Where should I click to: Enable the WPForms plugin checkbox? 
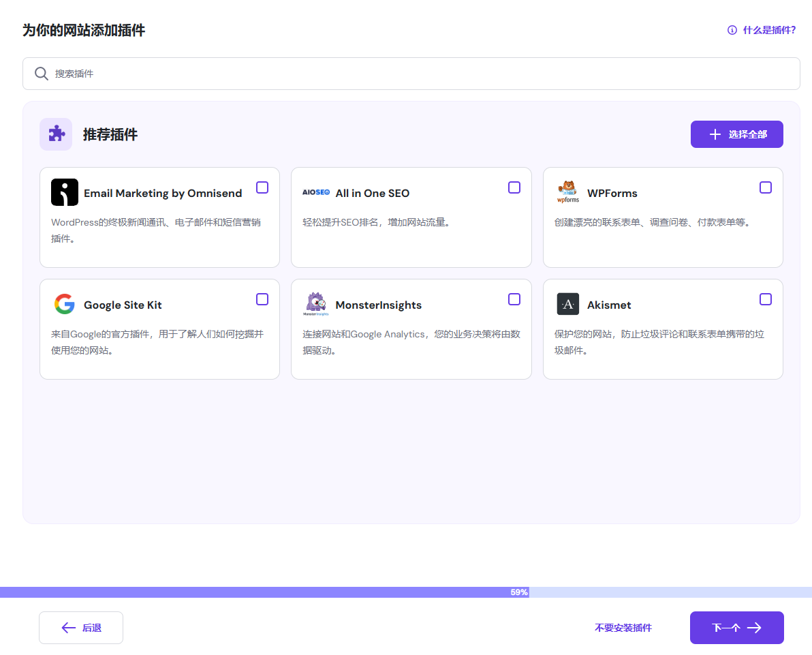(766, 187)
